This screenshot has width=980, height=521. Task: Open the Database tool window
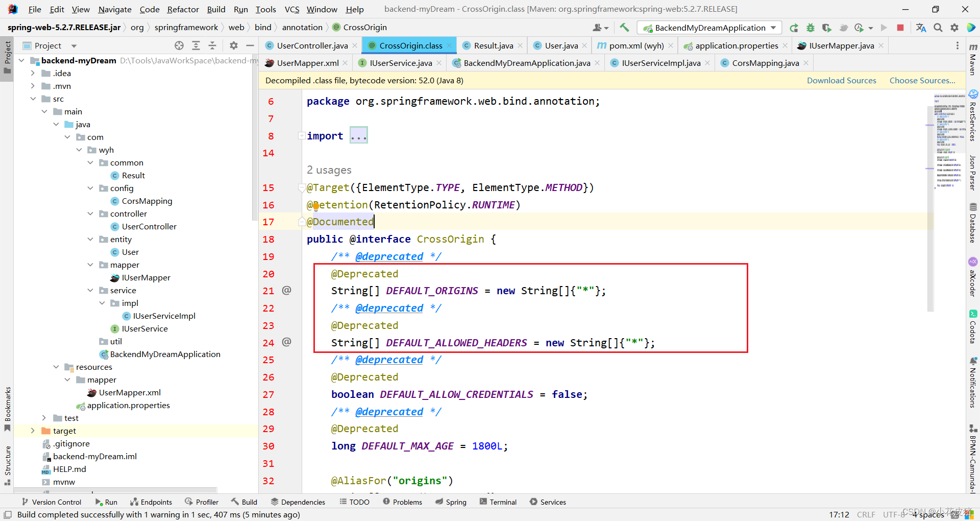(973, 223)
